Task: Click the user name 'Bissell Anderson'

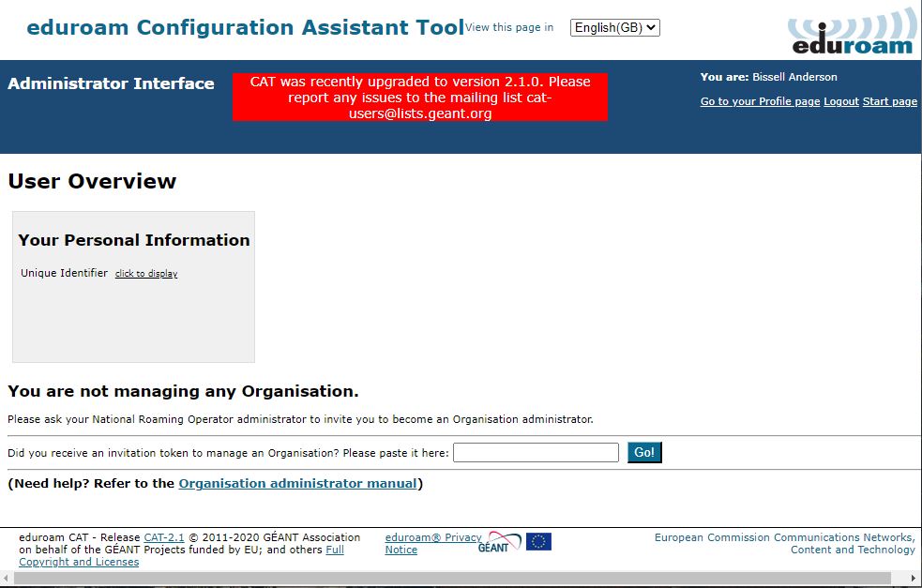Action: coord(794,77)
